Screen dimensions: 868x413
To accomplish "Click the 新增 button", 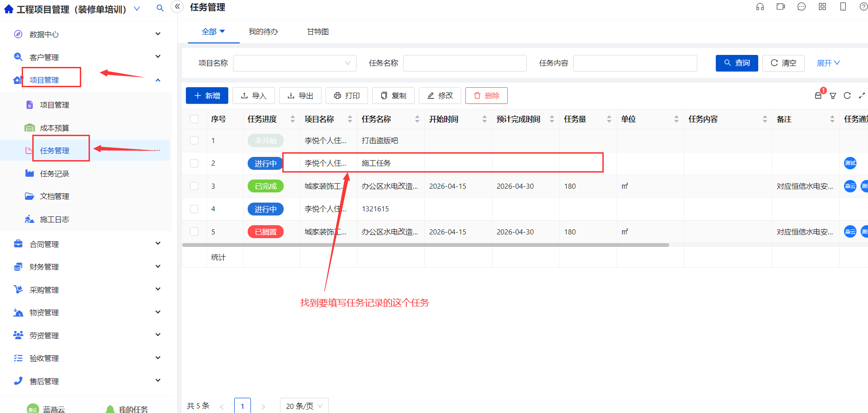I will pos(207,96).
